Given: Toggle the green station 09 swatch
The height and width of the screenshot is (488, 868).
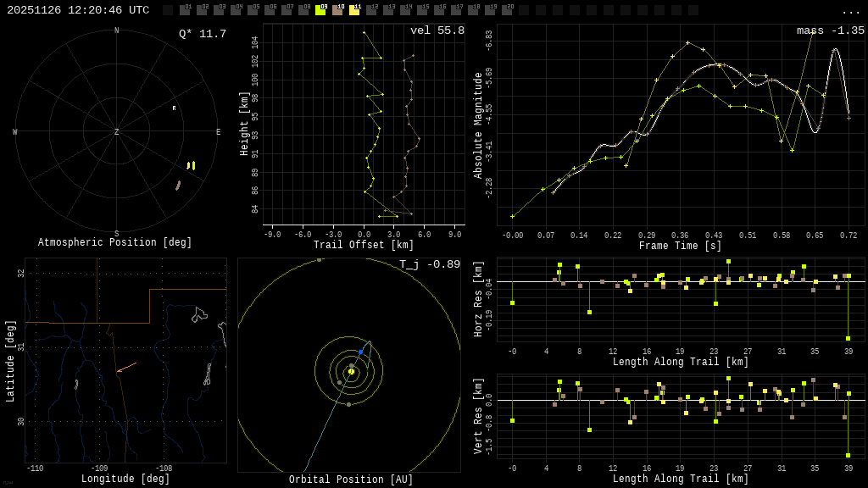Looking at the screenshot, I should click(320, 10).
